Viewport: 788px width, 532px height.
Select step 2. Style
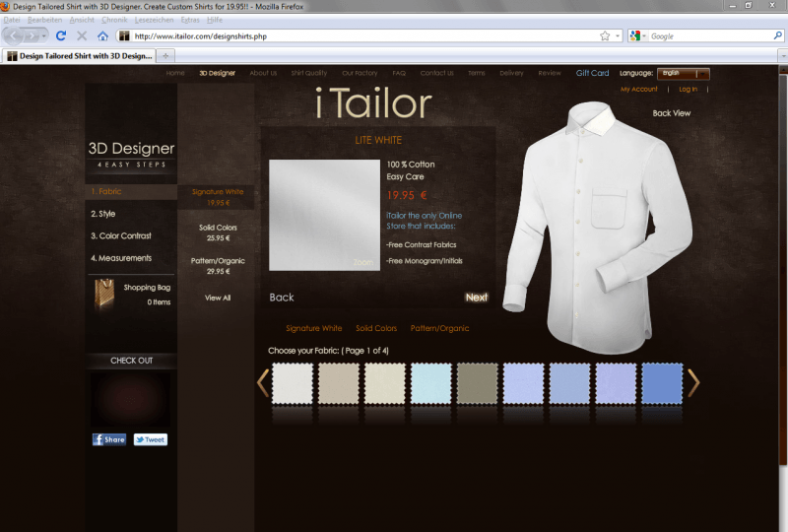tap(103, 214)
